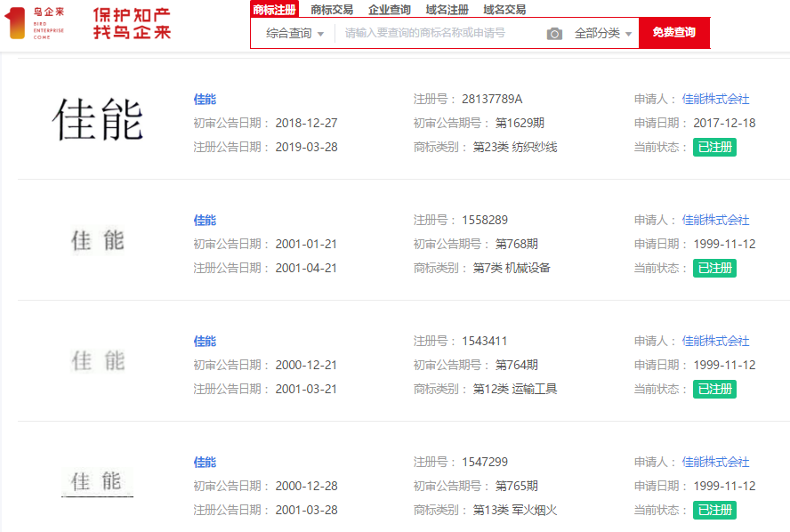Open applicant 佳能株式会社 in 1558289 row
This screenshot has width=790, height=532.
(715, 220)
